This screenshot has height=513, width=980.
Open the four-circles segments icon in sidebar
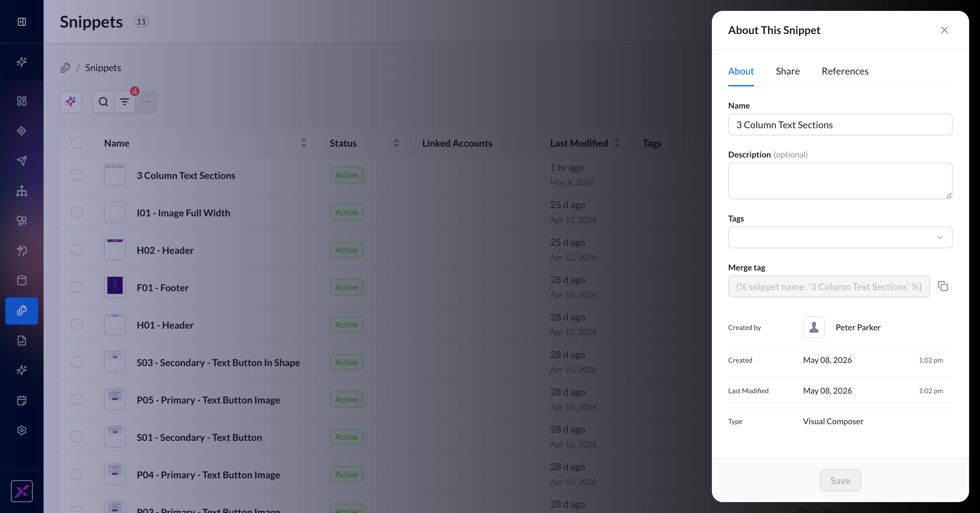point(22,220)
